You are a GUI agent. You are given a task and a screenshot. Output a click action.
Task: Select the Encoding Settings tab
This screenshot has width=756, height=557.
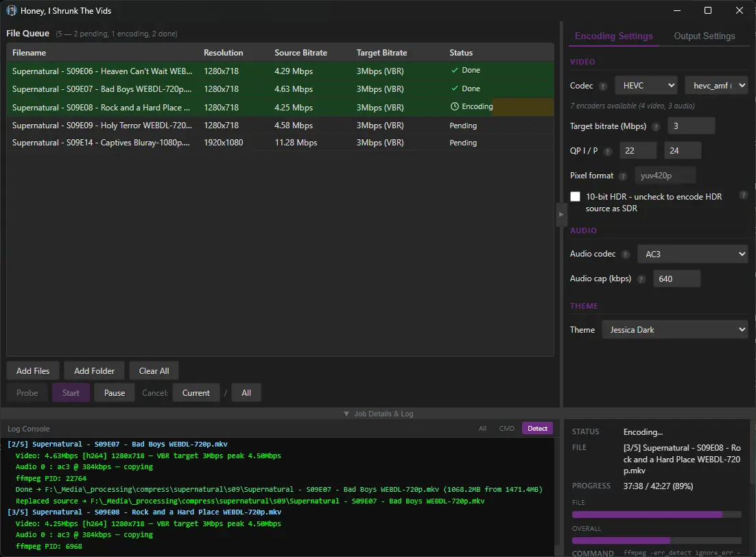pos(613,36)
